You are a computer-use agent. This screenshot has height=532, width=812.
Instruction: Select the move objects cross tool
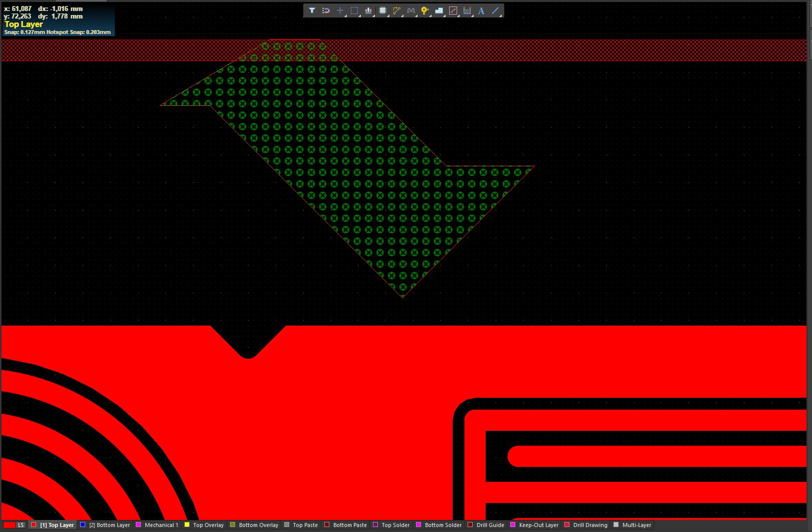coord(340,11)
